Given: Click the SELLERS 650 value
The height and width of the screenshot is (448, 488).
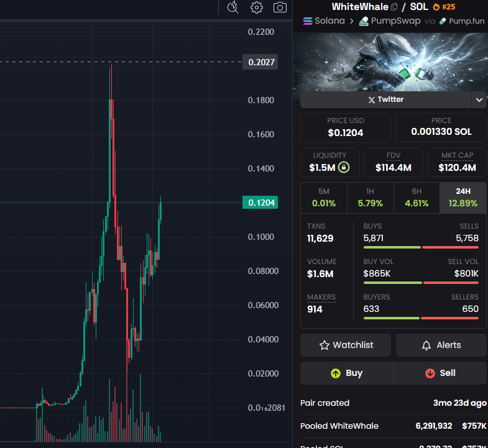Looking at the screenshot, I should (x=470, y=309).
